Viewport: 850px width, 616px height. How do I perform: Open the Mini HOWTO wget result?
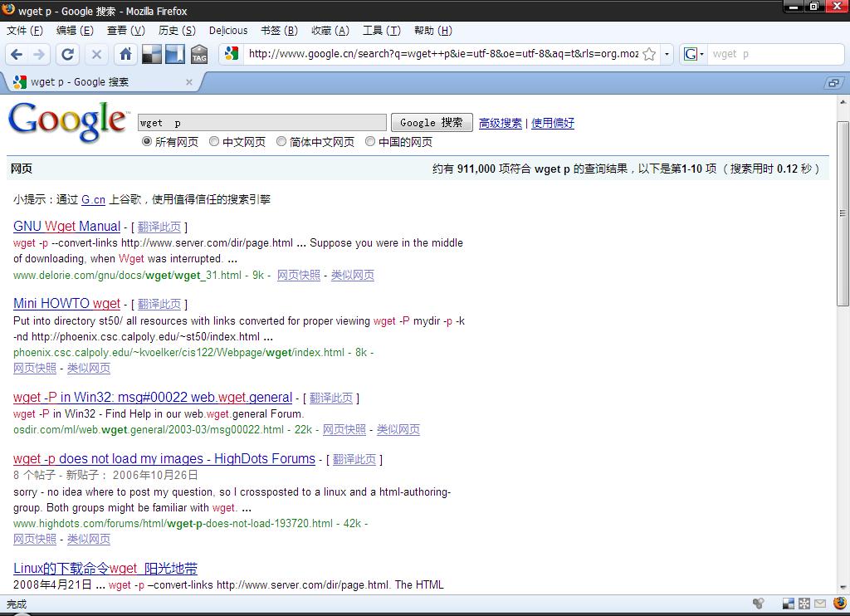tap(66, 303)
